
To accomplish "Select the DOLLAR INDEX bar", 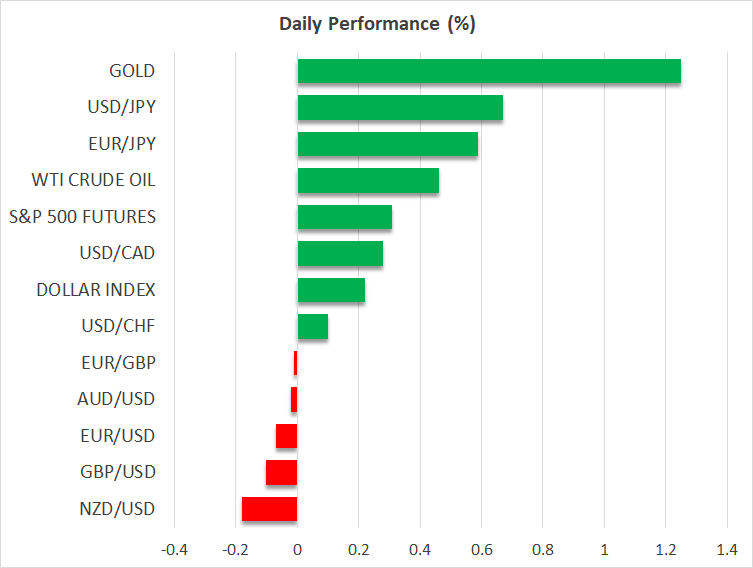I will click(331, 290).
